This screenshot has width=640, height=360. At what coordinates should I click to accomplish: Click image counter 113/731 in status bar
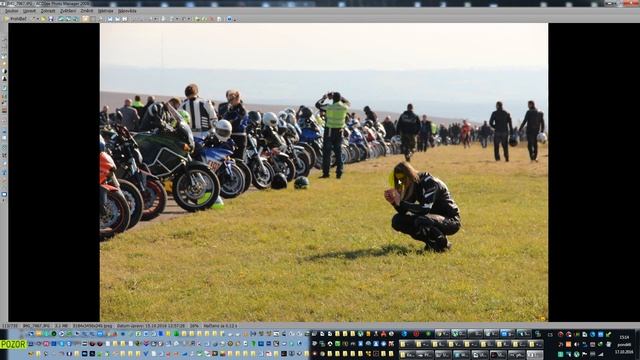click(10, 326)
